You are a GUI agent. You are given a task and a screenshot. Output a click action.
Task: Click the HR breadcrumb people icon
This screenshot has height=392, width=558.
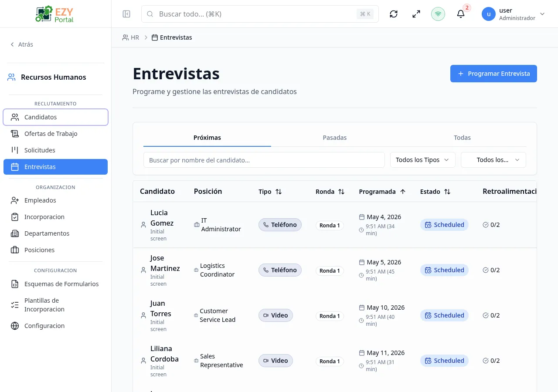[126, 37]
